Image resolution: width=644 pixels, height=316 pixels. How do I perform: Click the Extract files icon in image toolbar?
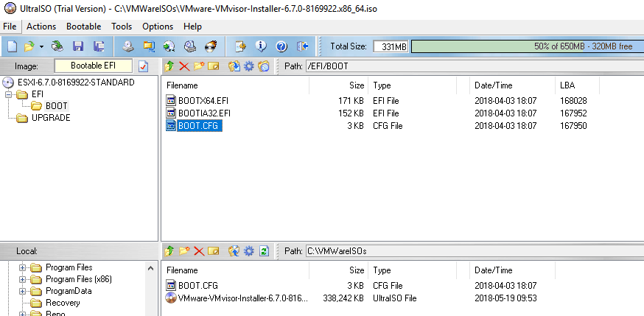pos(234,66)
